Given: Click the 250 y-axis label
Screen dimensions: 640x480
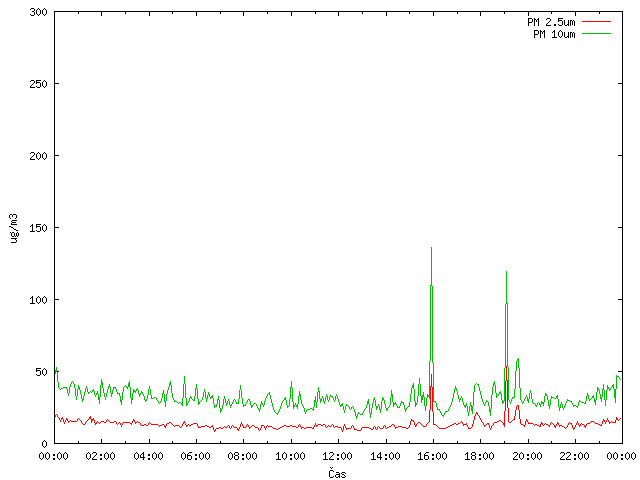Looking at the screenshot, I should [x=38, y=84].
